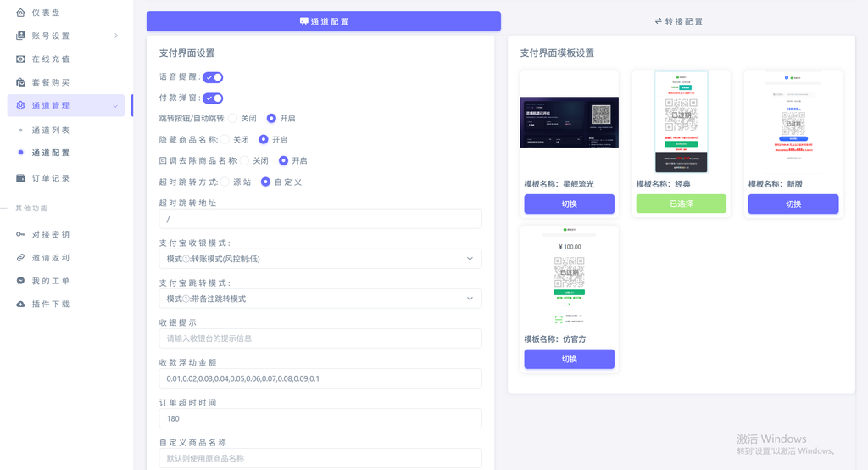Select 关闭 for 隐藏商品名称
868x470 pixels.
225,139
